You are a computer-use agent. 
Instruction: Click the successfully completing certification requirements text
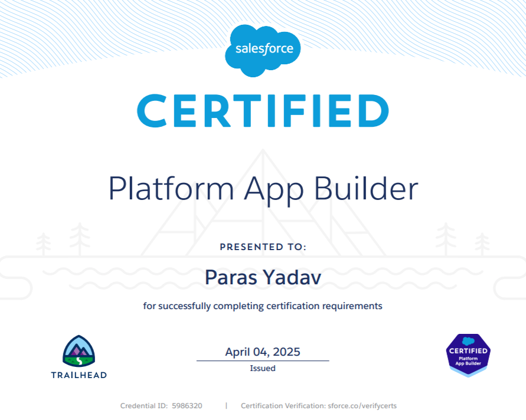(x=263, y=306)
